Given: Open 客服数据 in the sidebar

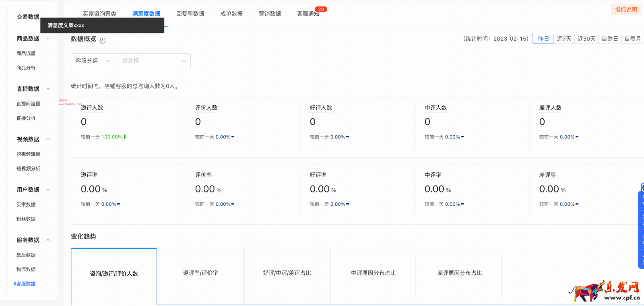Looking at the screenshot, I should (x=26, y=284).
